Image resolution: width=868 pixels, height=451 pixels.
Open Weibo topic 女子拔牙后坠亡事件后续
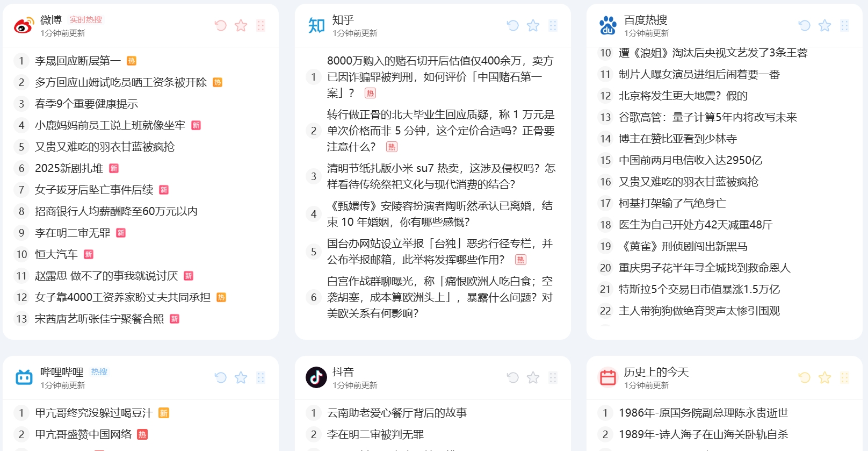pos(94,190)
